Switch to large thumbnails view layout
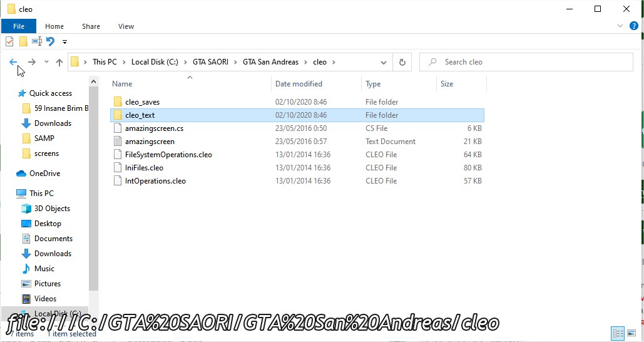This screenshot has width=644, height=342. (x=631, y=333)
